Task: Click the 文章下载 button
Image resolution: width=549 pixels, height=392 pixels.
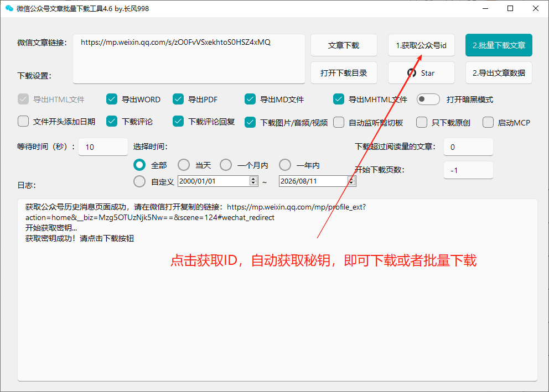Action: [x=344, y=45]
